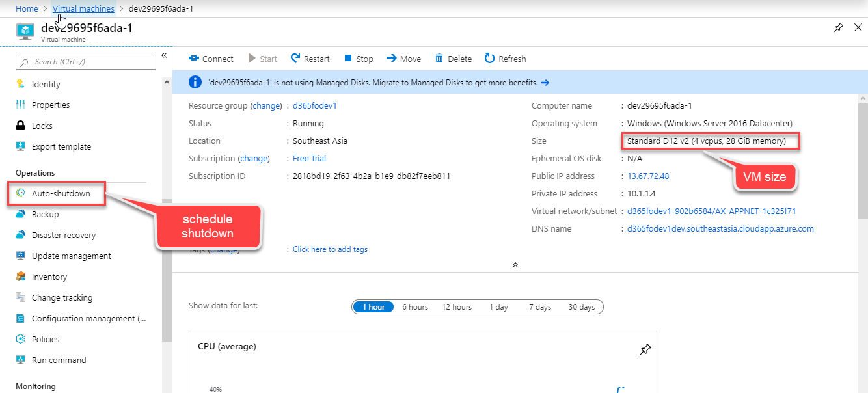Change the subscription
Screen dimensions: 868x393
[x=254, y=158]
